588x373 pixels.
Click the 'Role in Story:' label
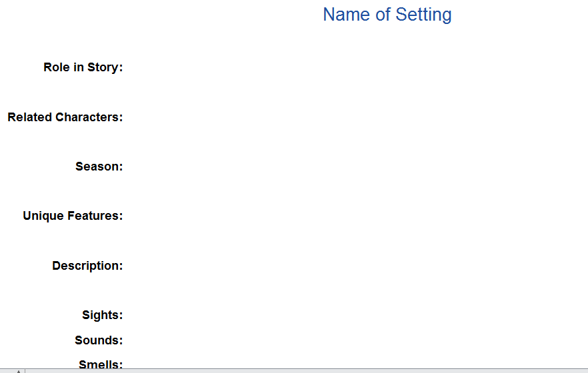coord(83,67)
